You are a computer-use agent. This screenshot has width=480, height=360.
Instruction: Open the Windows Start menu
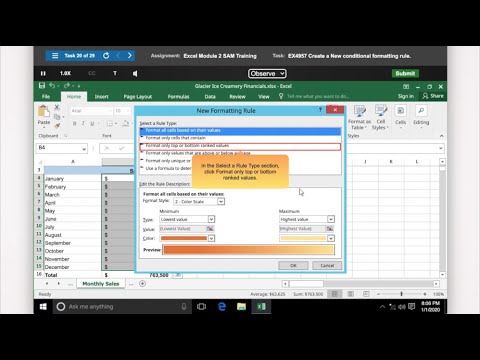[43, 306]
